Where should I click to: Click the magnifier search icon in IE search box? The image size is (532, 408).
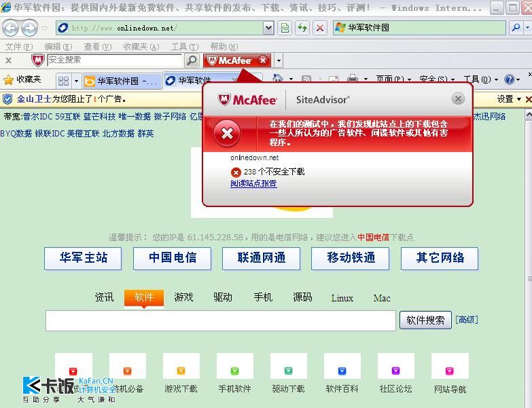[516, 28]
